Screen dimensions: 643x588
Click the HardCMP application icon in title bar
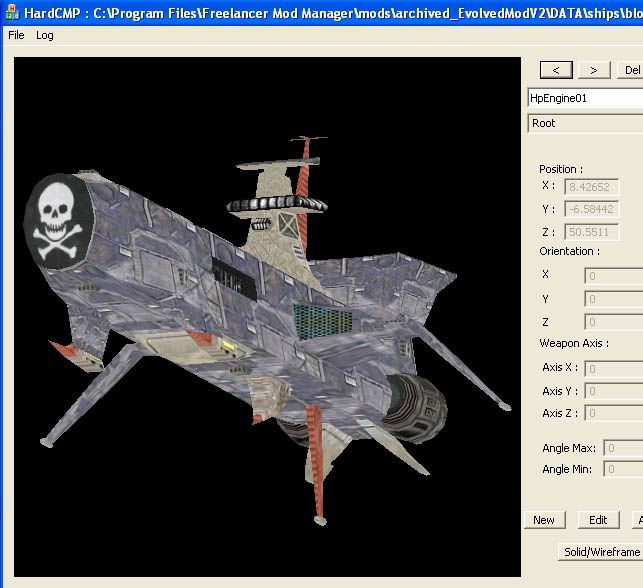pos(11,10)
